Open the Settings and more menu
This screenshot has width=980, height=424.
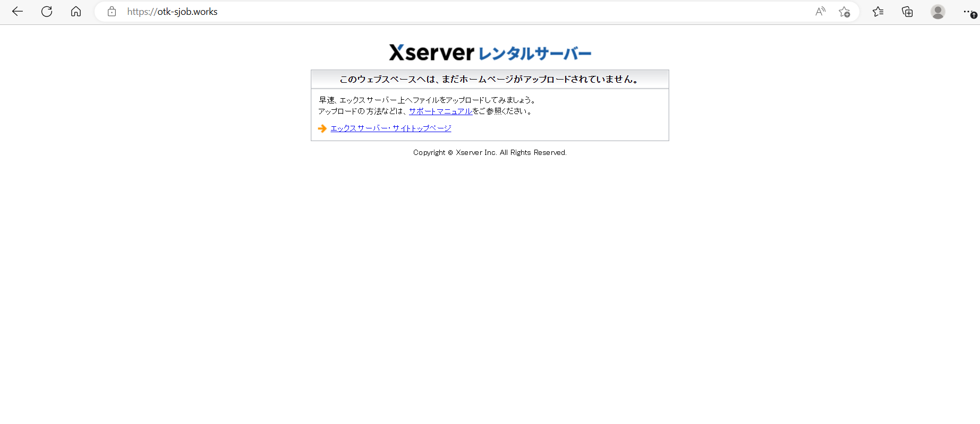coord(969,12)
